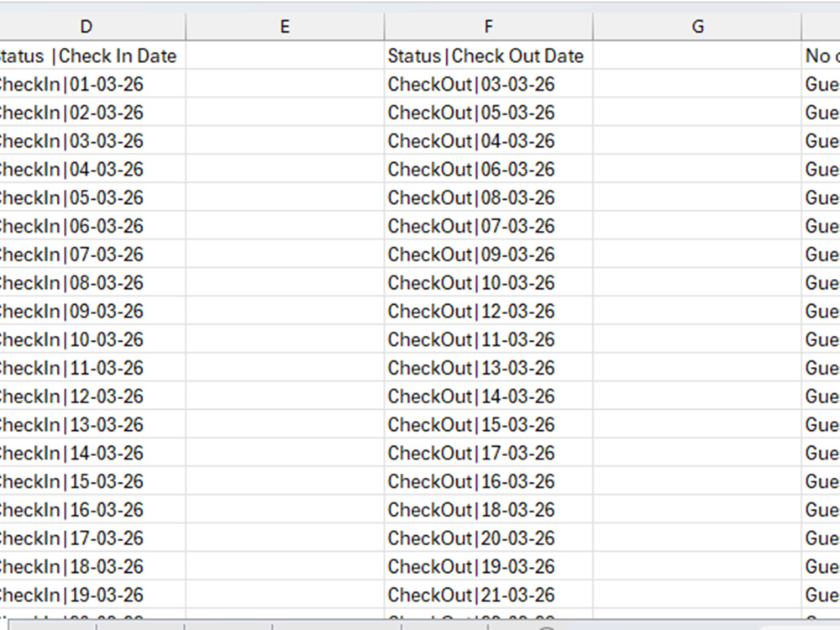Select cell 'CheckIn|10-03-26'
840x630 pixels.
pos(92,339)
